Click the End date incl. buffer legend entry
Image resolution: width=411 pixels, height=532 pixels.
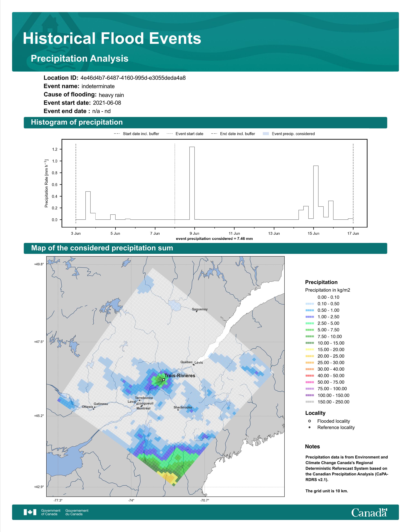tap(233, 134)
